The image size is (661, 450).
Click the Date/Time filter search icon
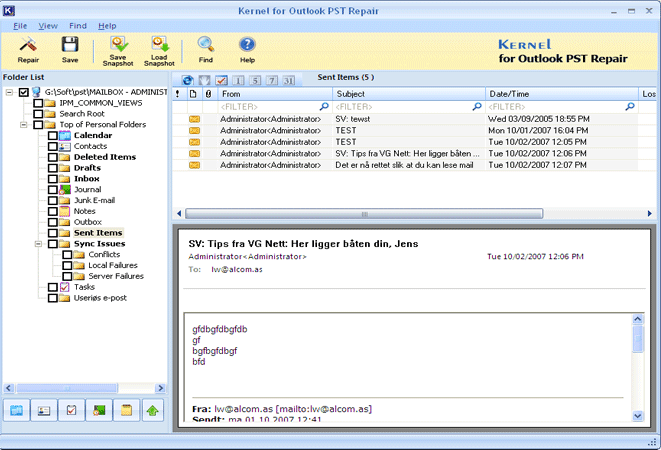tap(630, 106)
